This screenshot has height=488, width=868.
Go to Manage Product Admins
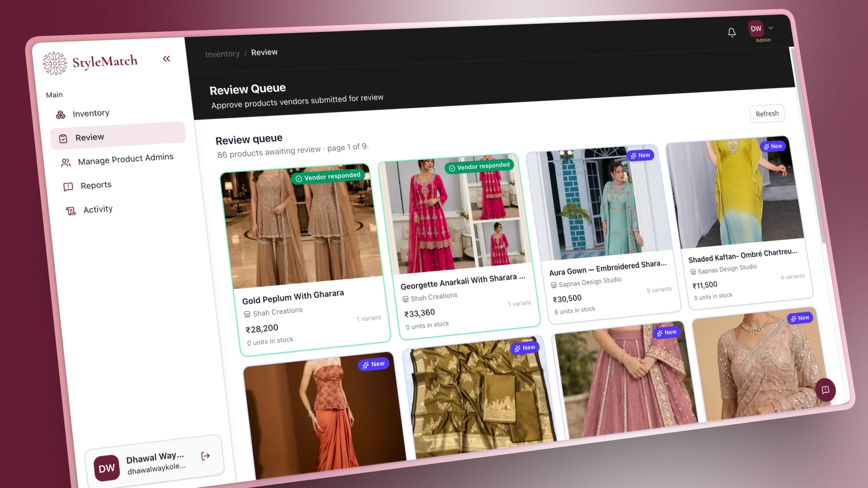tap(120, 160)
